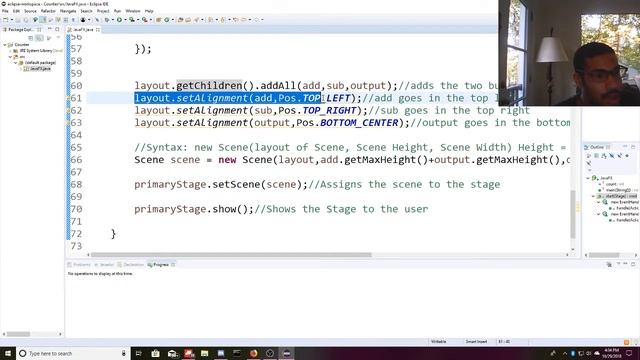The image size is (640, 360).
Task: Open the Refactor menu
Action: (x=48, y=11)
